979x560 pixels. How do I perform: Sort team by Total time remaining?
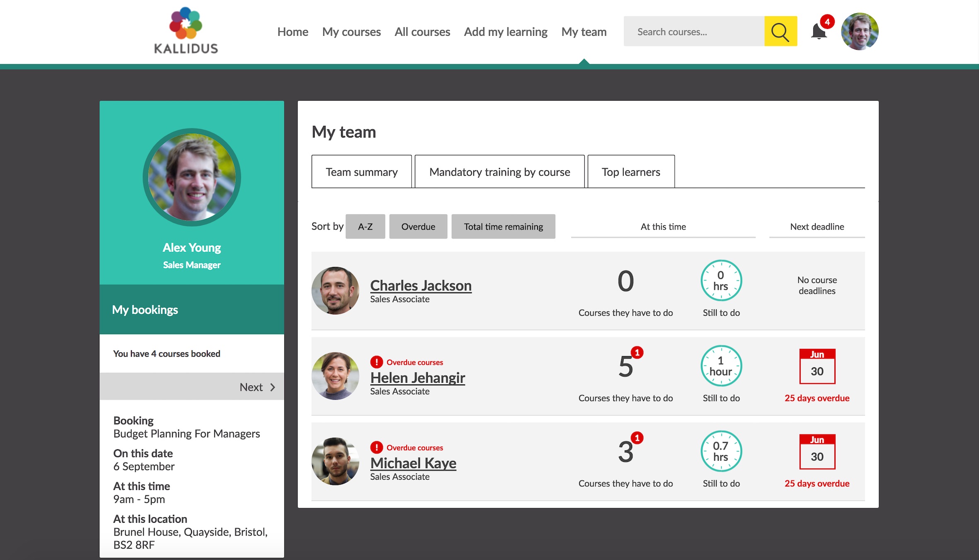point(503,227)
